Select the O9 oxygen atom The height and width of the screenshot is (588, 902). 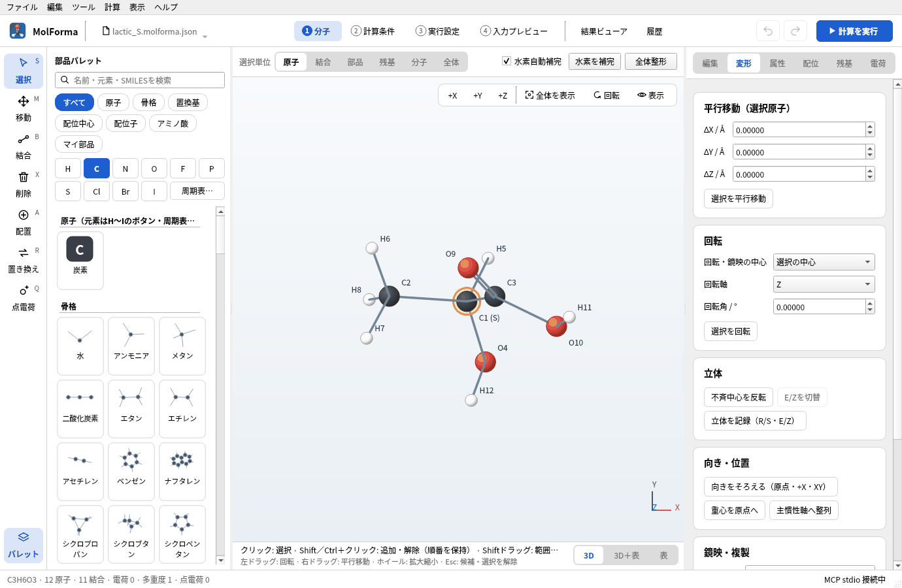468,267
